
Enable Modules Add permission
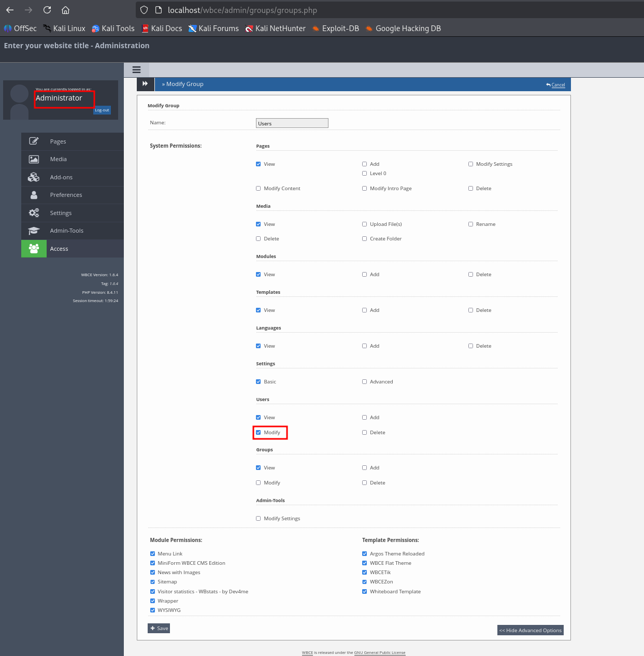tap(364, 274)
